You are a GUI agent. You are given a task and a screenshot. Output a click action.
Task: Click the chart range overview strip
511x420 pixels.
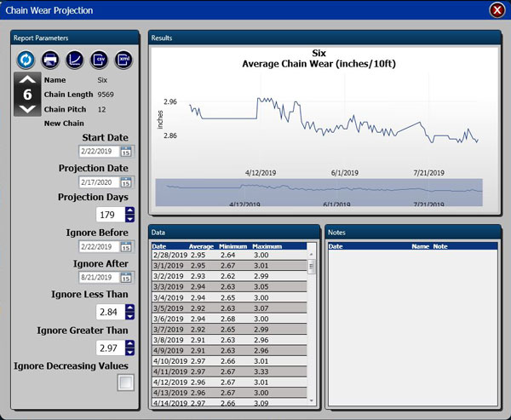pyautogui.click(x=319, y=193)
